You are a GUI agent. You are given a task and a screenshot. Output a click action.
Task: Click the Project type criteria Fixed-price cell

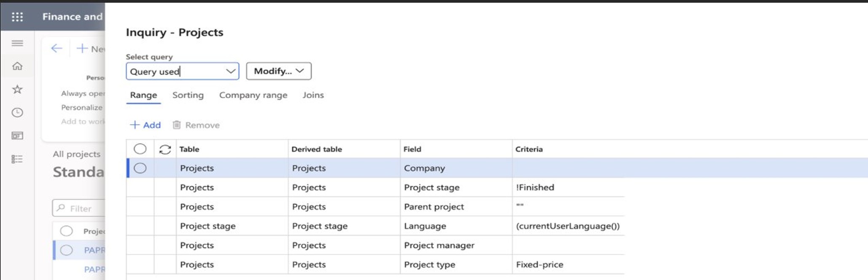point(568,264)
